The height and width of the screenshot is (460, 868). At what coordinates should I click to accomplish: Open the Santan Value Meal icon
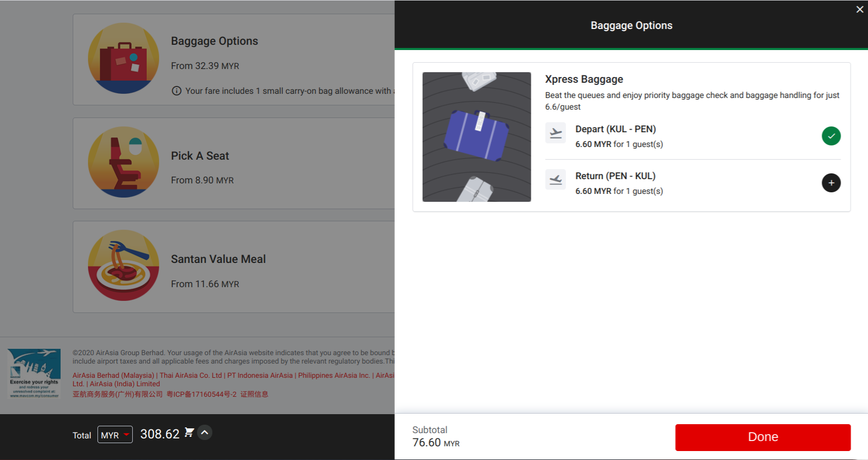pos(123,266)
